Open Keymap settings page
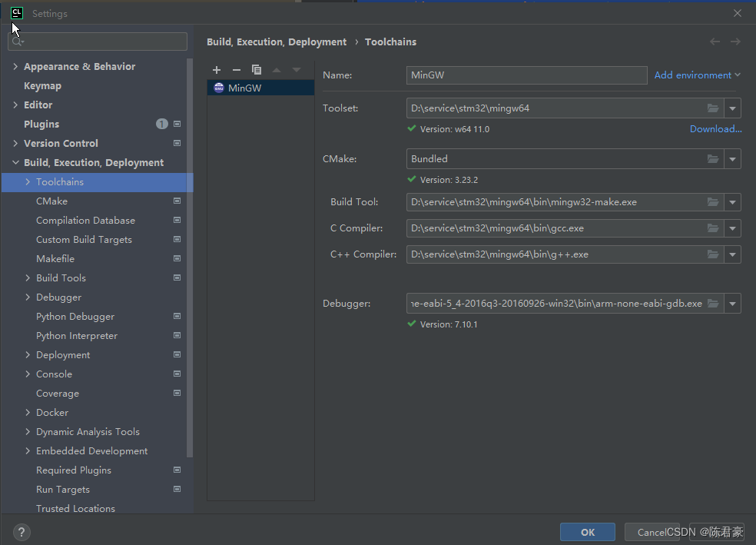Image resolution: width=756 pixels, height=545 pixels. point(42,86)
